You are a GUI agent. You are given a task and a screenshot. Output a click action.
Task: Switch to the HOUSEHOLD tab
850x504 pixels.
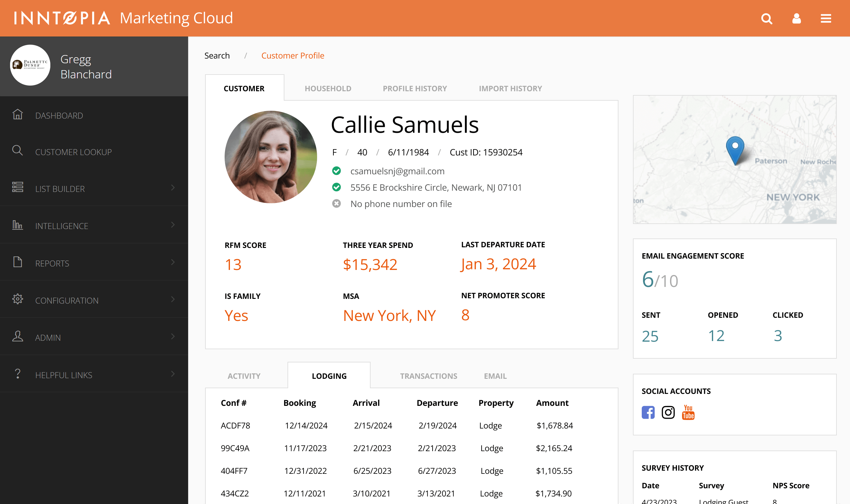328,88
